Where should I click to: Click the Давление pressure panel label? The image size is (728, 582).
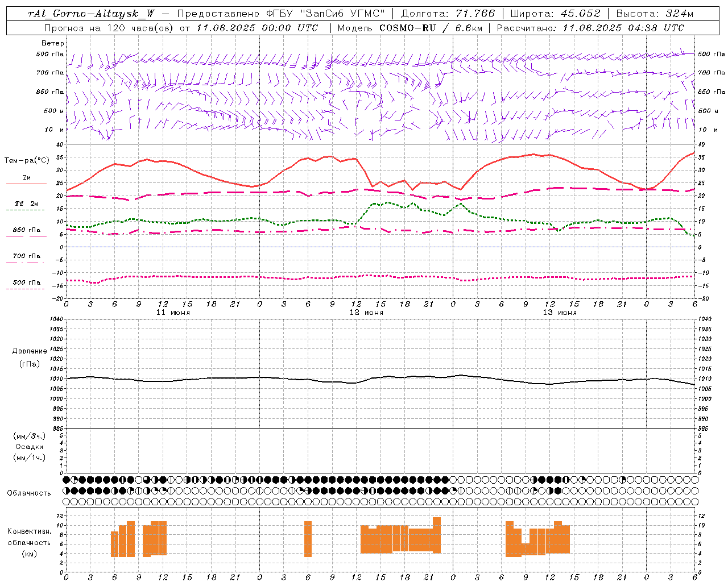pos(30,351)
